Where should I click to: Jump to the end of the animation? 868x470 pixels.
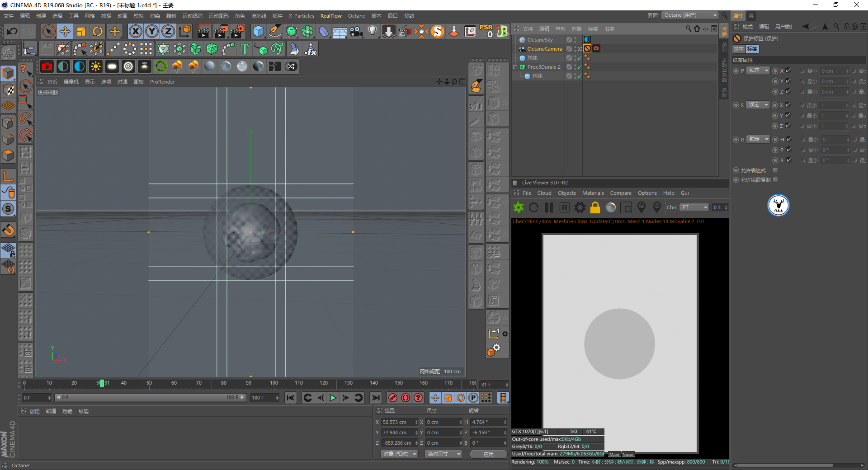click(x=376, y=398)
